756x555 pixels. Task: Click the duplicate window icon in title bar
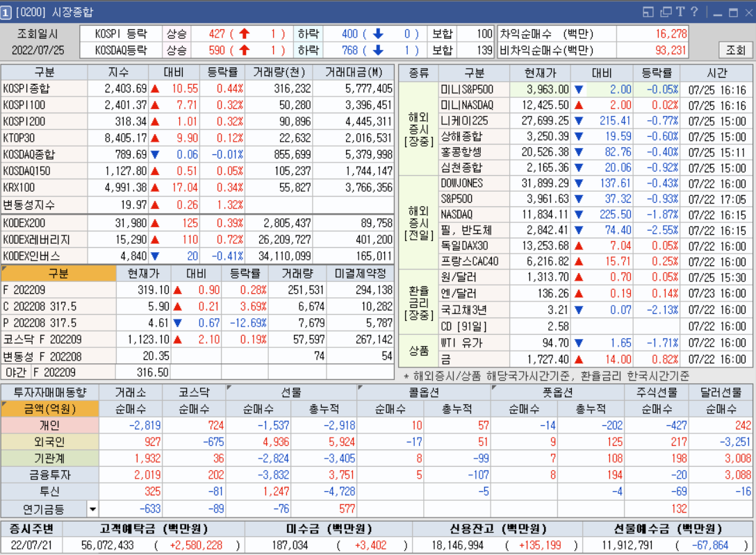point(666,12)
